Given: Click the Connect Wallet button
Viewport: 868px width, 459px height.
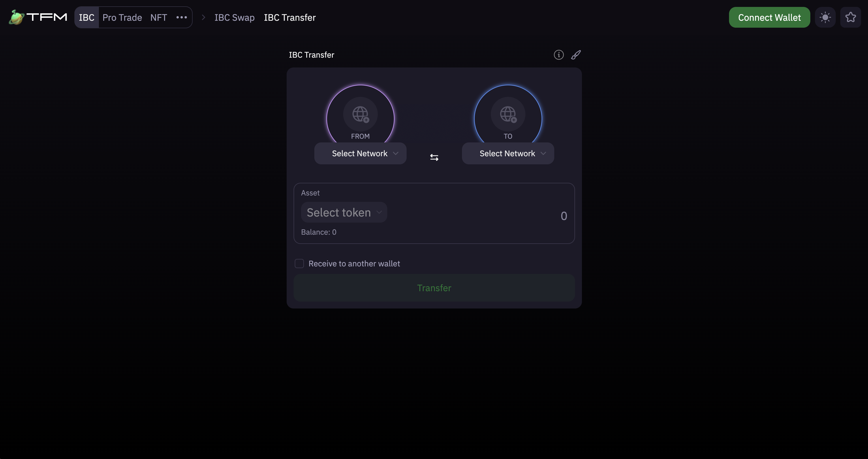Looking at the screenshot, I should coord(769,17).
